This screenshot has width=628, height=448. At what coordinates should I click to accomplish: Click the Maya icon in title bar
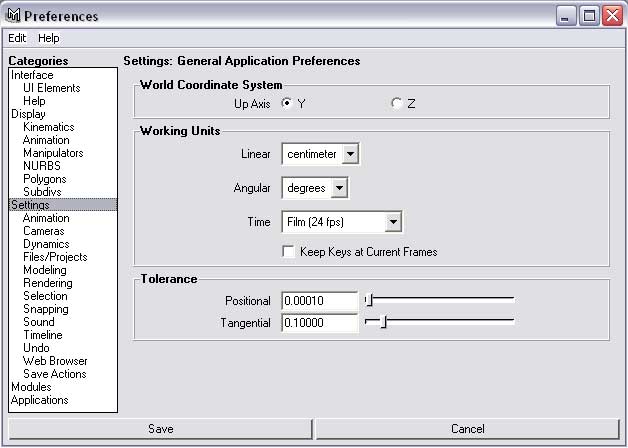pyautogui.click(x=13, y=15)
